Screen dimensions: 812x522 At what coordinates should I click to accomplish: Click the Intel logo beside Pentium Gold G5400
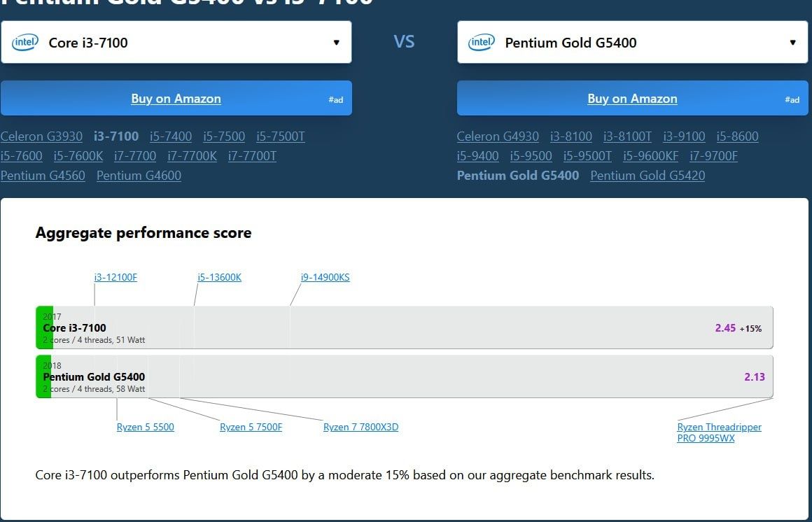tap(481, 42)
